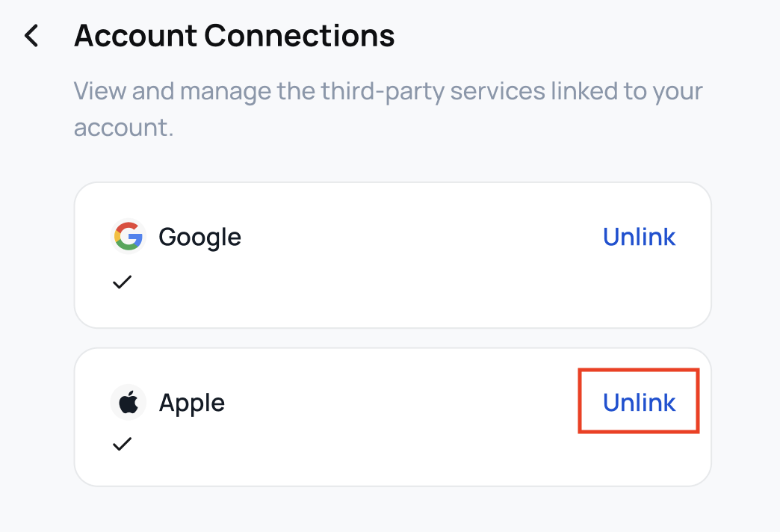Screen dimensions: 780x532
Task: Click the Google logo icon
Action: (128, 237)
